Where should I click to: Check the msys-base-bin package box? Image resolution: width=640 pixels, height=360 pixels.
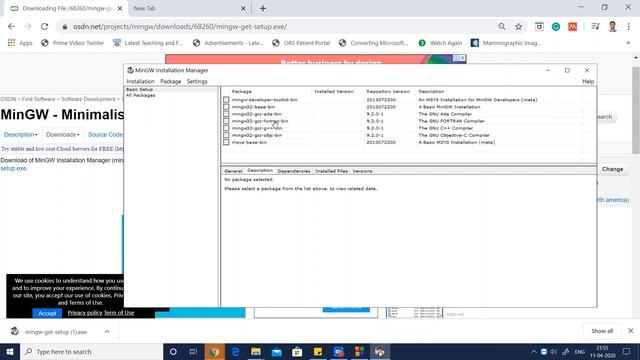[x=226, y=142]
